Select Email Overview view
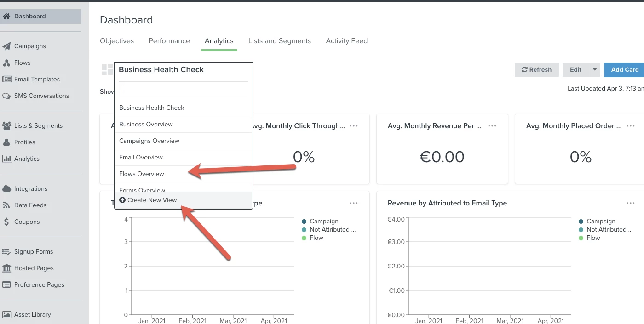Image resolution: width=644 pixels, height=324 pixels. (x=184, y=157)
